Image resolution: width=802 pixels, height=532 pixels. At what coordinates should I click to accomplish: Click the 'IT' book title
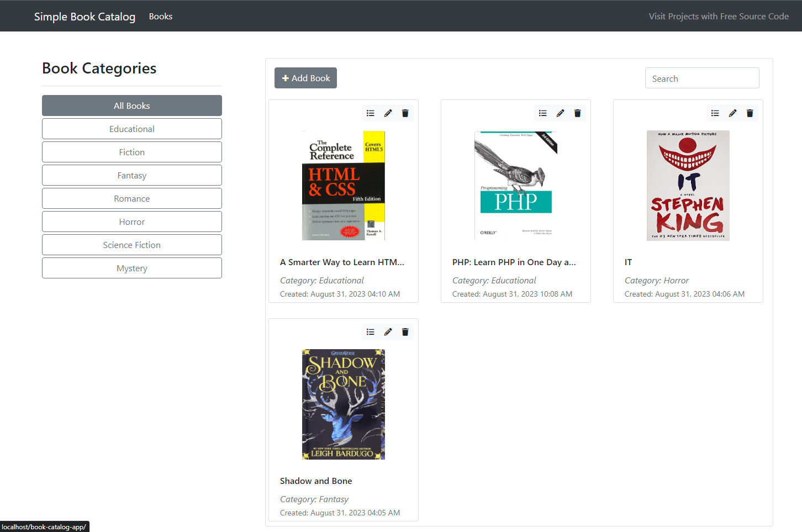(628, 262)
